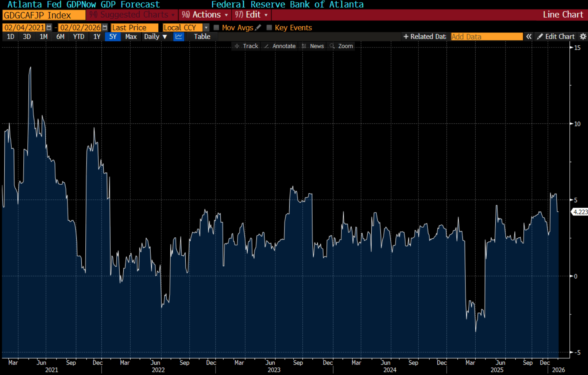Expand the Daily periodicity dropdown

tap(155, 37)
